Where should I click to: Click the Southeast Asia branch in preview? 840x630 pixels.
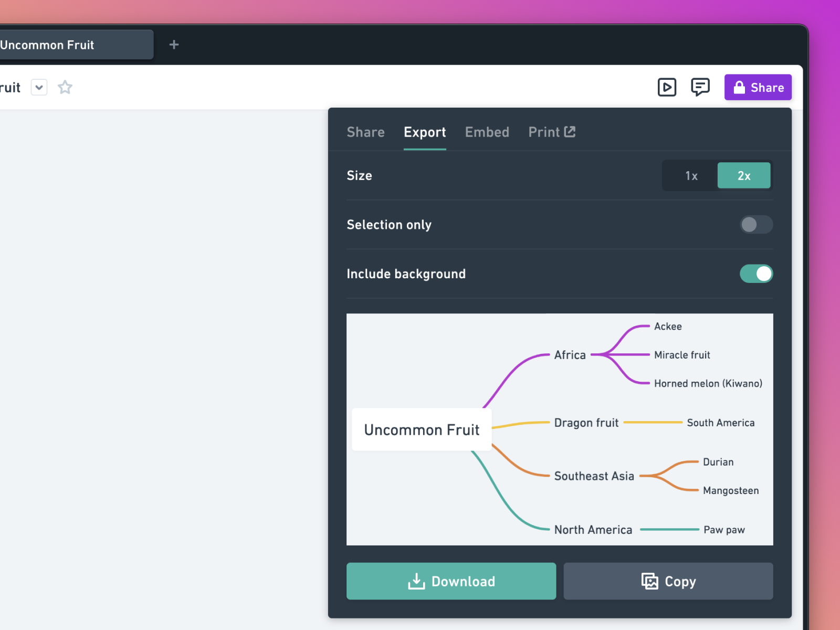pos(594,476)
